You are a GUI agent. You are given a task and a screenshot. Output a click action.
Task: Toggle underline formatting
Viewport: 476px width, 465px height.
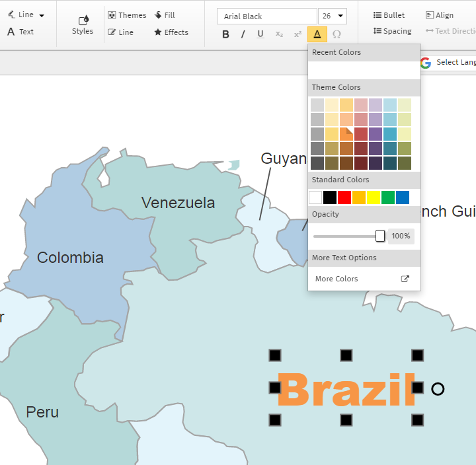point(260,34)
